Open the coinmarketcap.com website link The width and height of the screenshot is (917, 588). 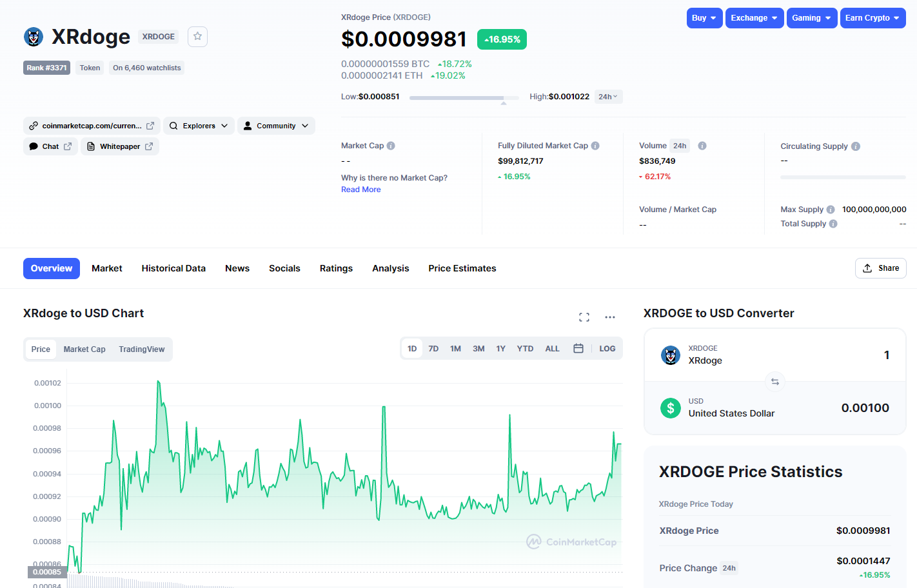[x=92, y=126]
